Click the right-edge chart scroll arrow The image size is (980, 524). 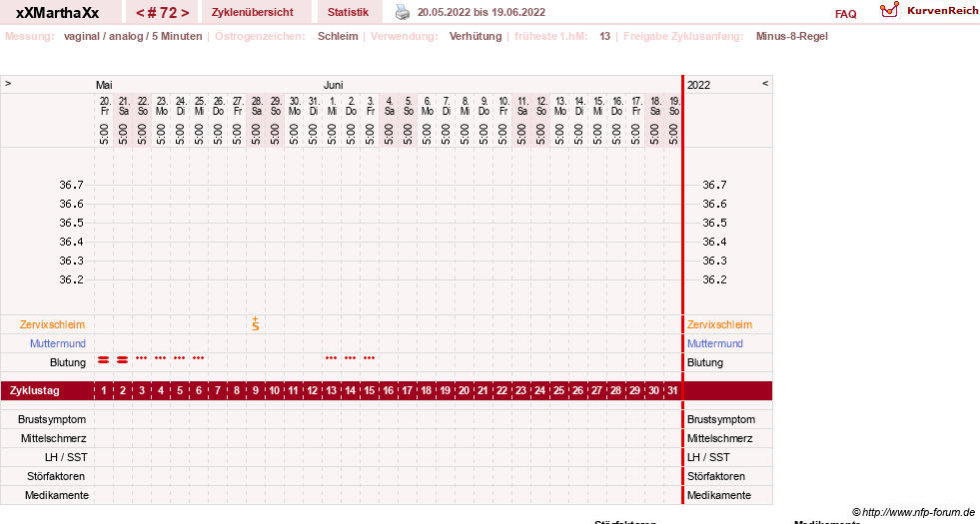coord(765,83)
